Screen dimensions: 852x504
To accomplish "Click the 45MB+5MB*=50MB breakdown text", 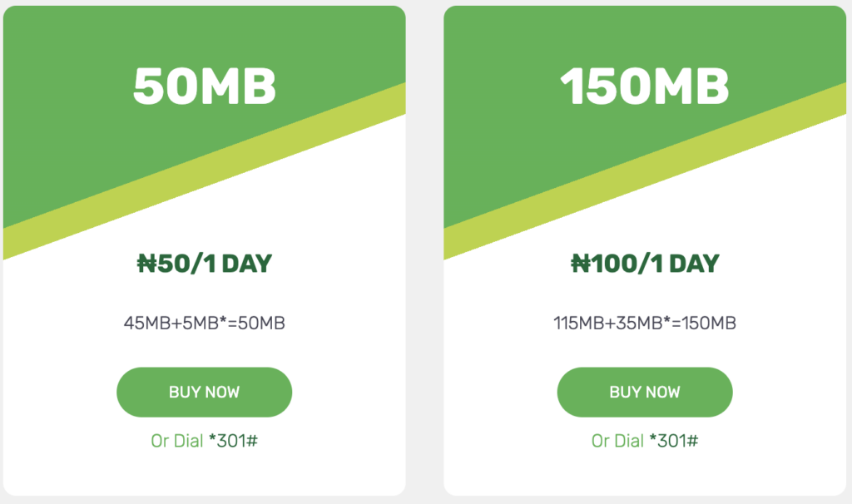I will [205, 324].
